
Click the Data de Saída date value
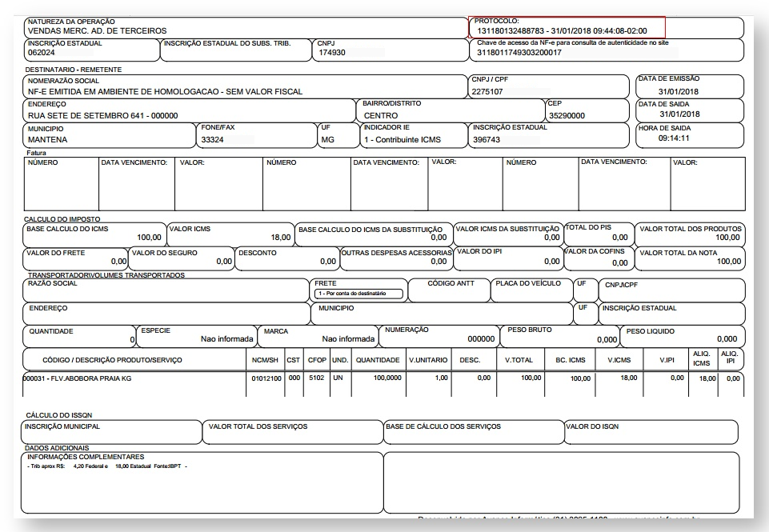tap(679, 114)
